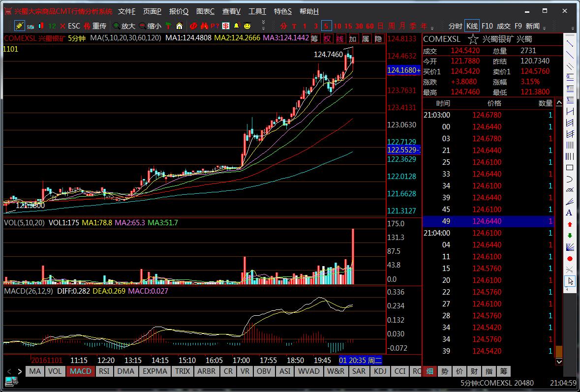Zoom out with the 缩小 magnifier

(x=150, y=26)
